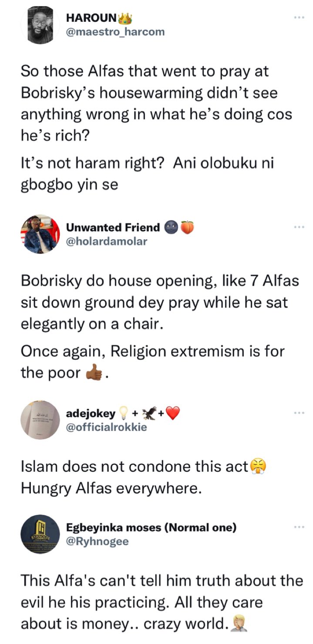Click the red heart emoji beside adejokey
Image resolution: width=313 pixels, height=644 pixels.
tap(173, 413)
